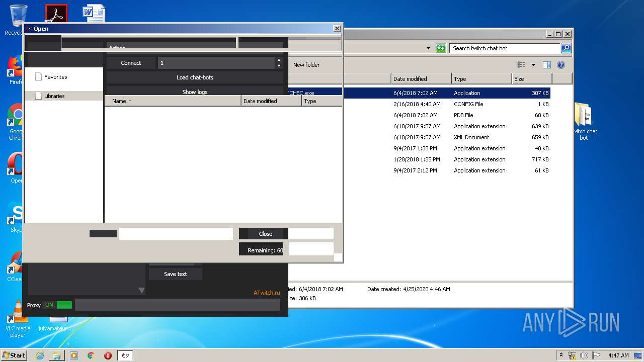Open the Start menu
The height and width of the screenshot is (362, 644).
coord(14,355)
